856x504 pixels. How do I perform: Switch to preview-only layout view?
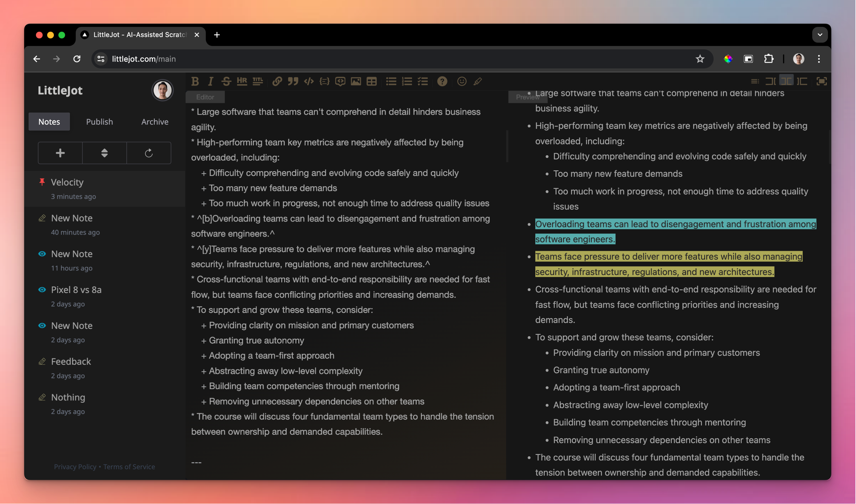point(802,81)
